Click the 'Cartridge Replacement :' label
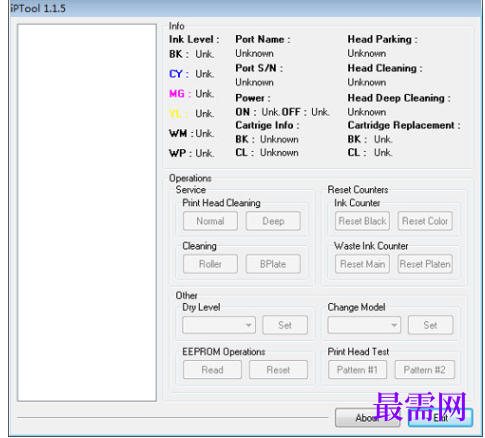 coord(404,125)
